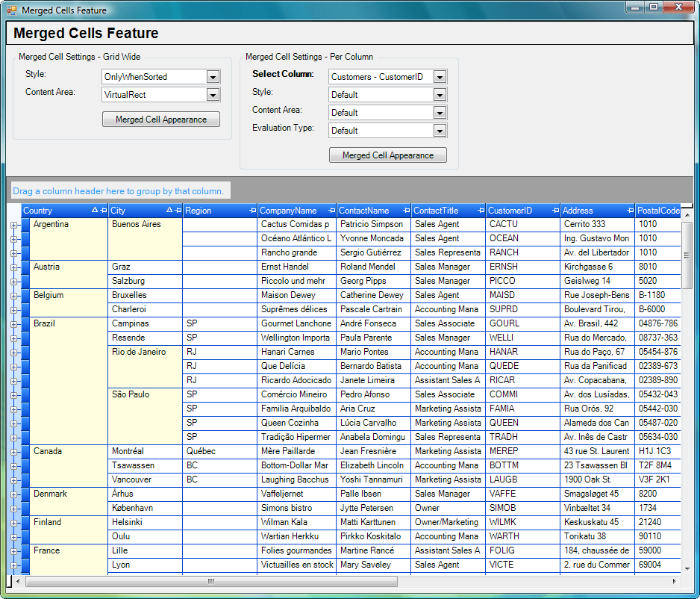Sort by clicking the Country column header
The width and height of the screenshot is (700, 599).
point(52,211)
